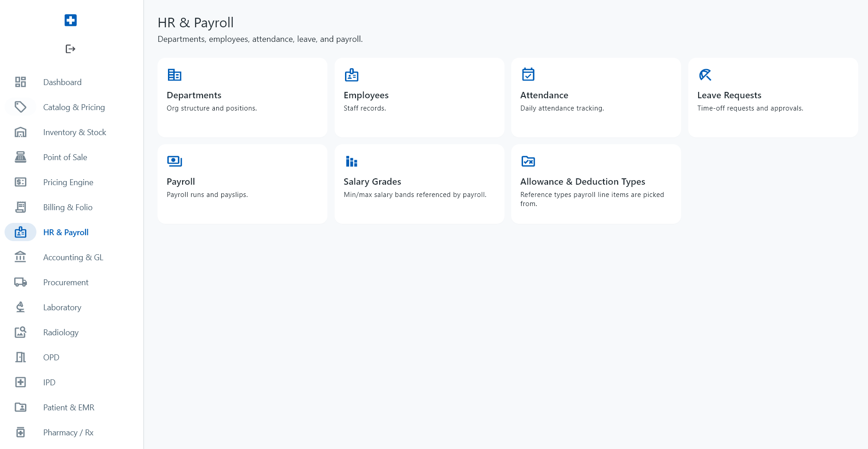Go to Catalog & Pricing menu item

click(x=74, y=107)
